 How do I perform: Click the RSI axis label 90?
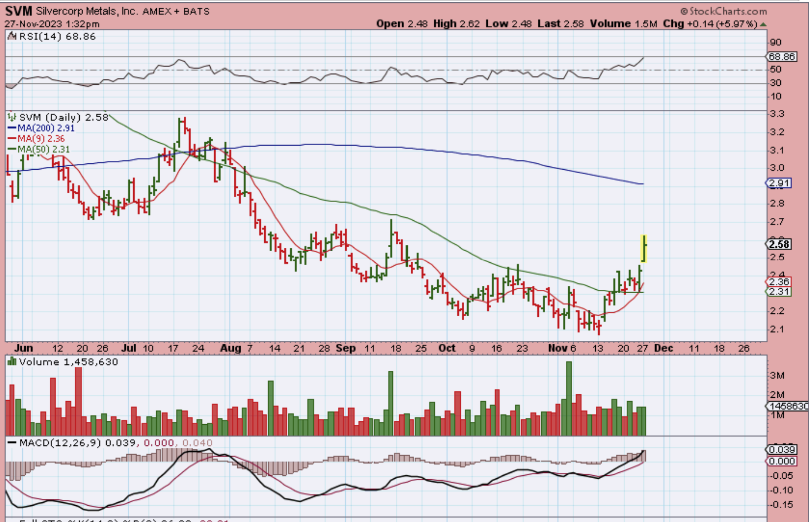pos(776,42)
